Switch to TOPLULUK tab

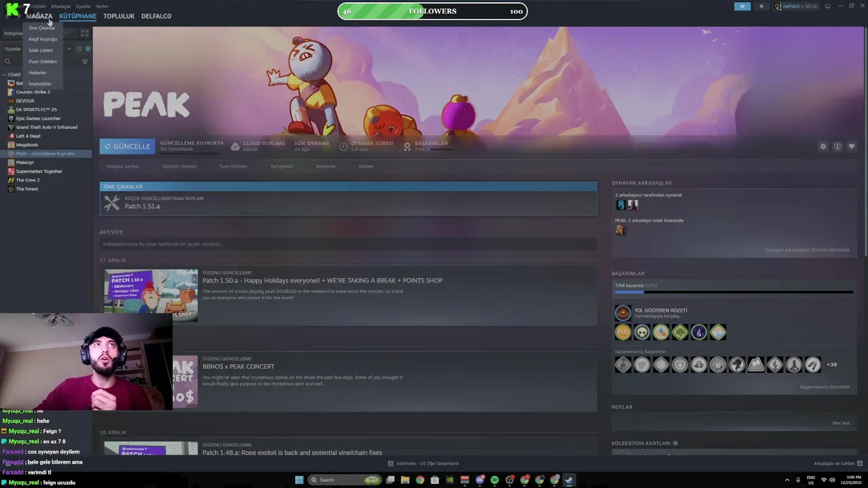(x=119, y=16)
